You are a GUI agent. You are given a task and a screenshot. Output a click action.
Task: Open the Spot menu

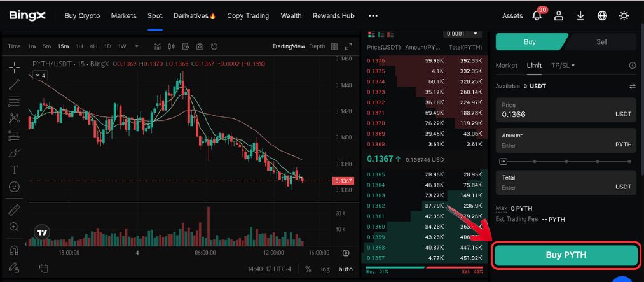pos(155,16)
